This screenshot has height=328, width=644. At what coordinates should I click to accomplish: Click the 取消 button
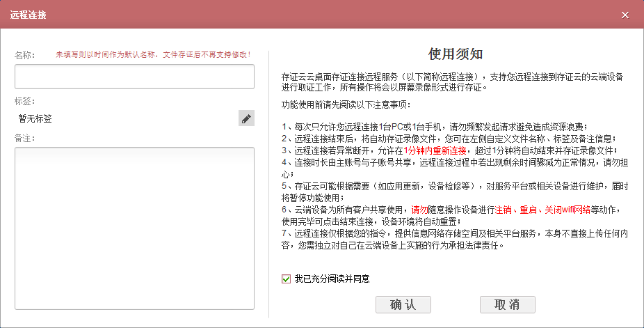coord(507,304)
